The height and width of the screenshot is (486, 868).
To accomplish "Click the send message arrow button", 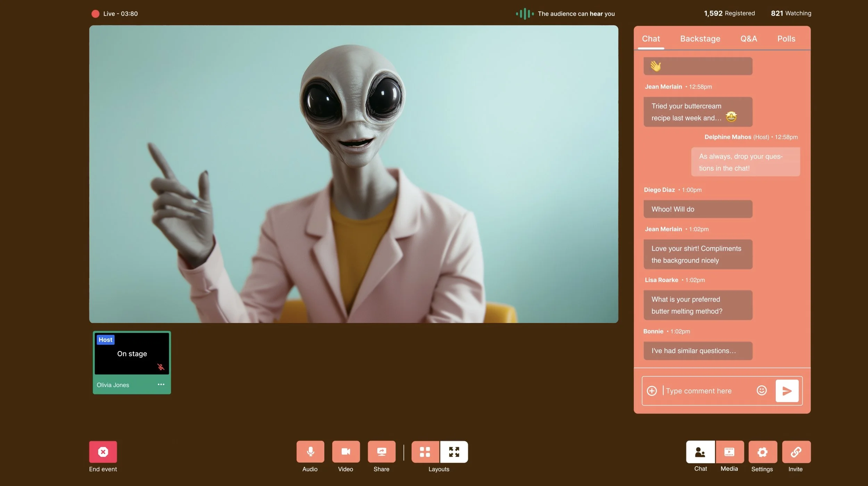I will (787, 391).
